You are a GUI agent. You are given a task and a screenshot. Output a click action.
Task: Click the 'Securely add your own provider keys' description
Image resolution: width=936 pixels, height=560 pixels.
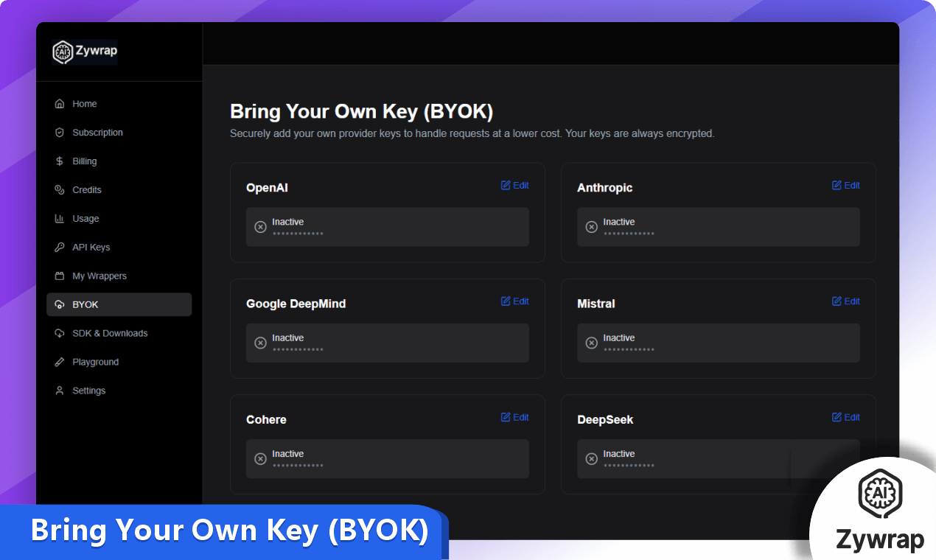[x=472, y=134]
